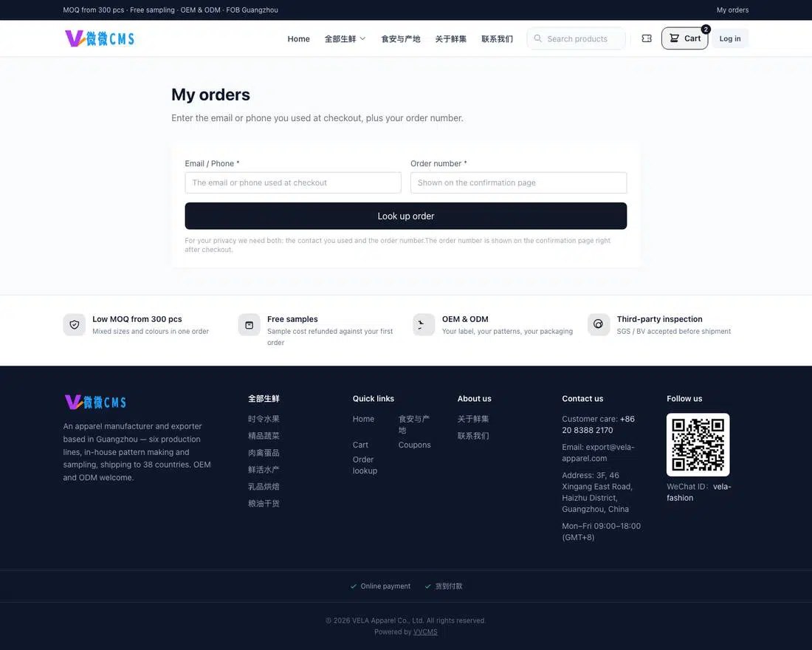
Task: Open the 时令水果 footer link
Action: tap(264, 419)
